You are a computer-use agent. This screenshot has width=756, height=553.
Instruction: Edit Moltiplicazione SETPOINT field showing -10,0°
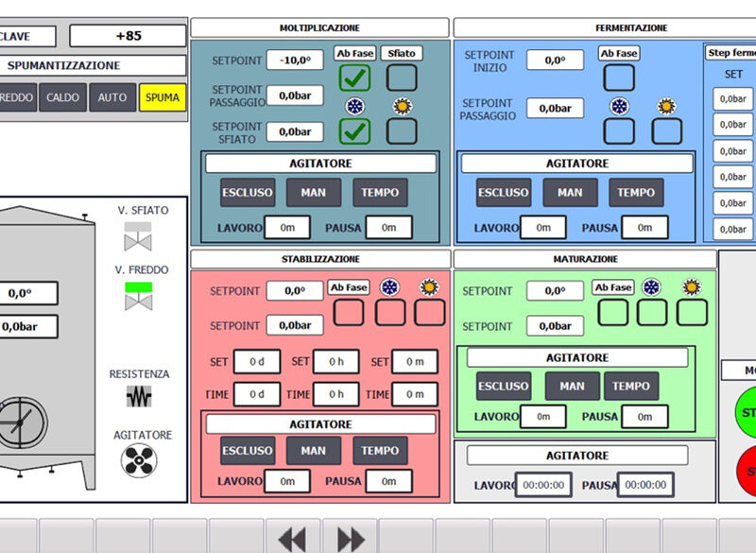point(295,60)
